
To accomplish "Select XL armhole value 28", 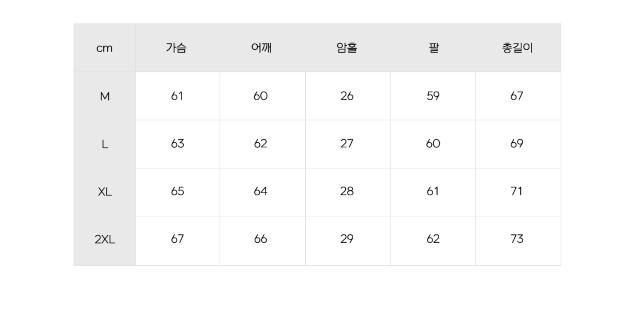I will pos(347,191).
